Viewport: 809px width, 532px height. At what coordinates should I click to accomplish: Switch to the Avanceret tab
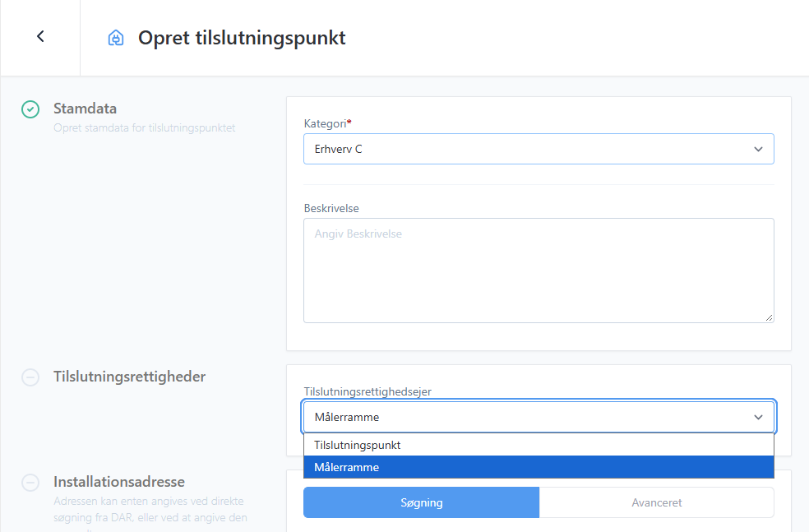pos(656,502)
